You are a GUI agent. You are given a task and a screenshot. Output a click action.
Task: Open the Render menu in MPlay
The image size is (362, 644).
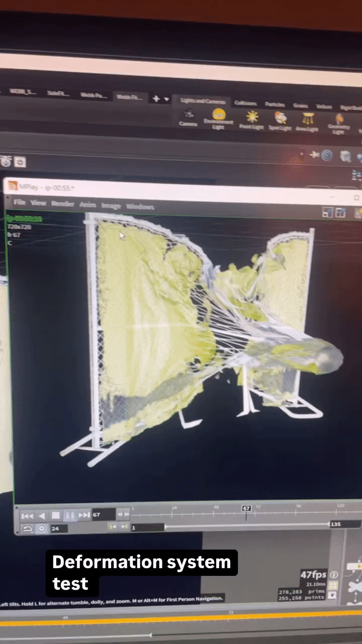click(63, 204)
